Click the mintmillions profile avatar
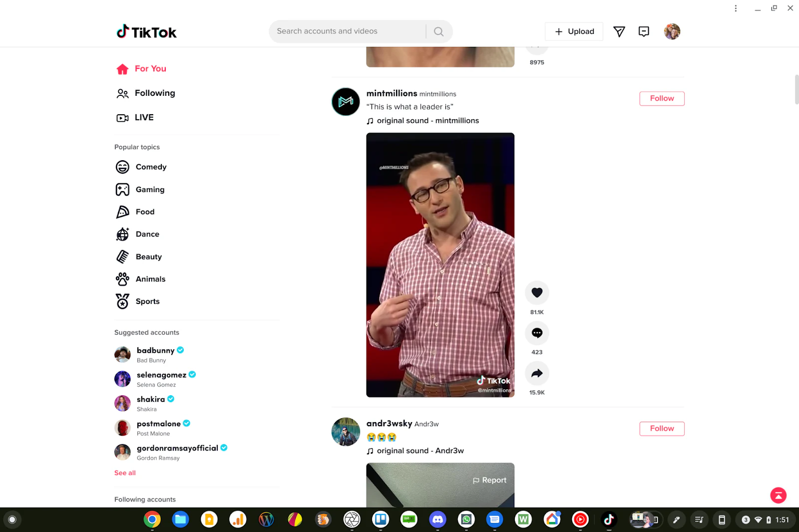Viewport: 799px width, 532px height. pos(346,102)
